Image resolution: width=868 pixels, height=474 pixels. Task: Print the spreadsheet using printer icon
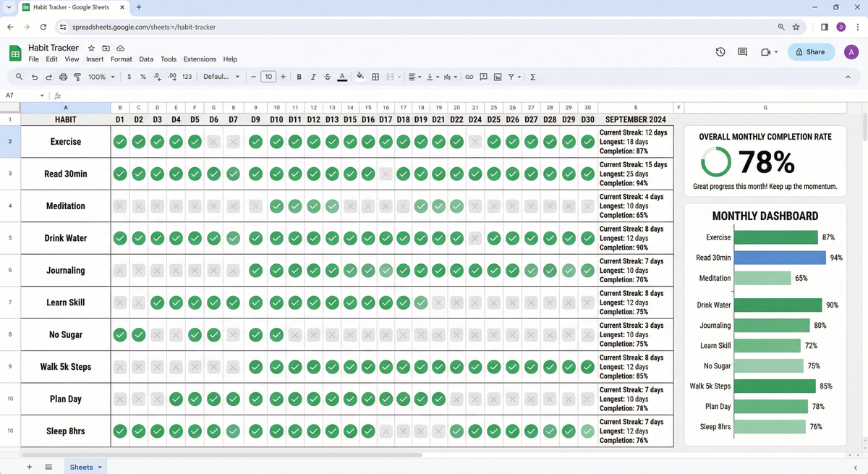click(x=63, y=77)
